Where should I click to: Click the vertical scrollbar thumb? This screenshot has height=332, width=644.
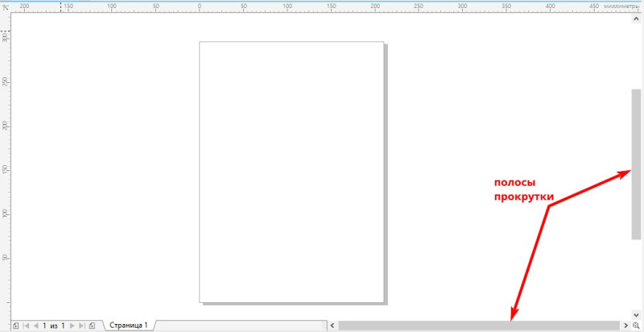click(x=636, y=164)
